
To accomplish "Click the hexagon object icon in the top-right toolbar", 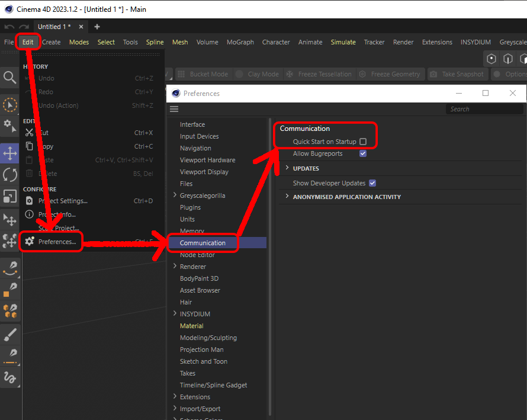I will click(491, 59).
